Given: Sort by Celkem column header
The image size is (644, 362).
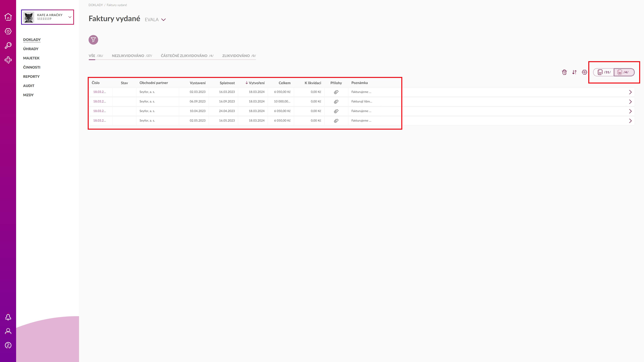Looking at the screenshot, I should [285, 83].
